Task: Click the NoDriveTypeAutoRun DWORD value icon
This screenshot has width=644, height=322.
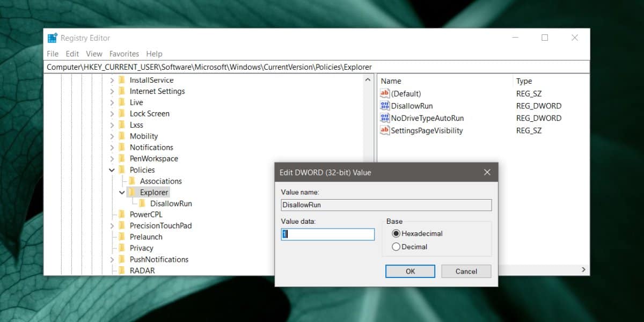Action: click(384, 118)
